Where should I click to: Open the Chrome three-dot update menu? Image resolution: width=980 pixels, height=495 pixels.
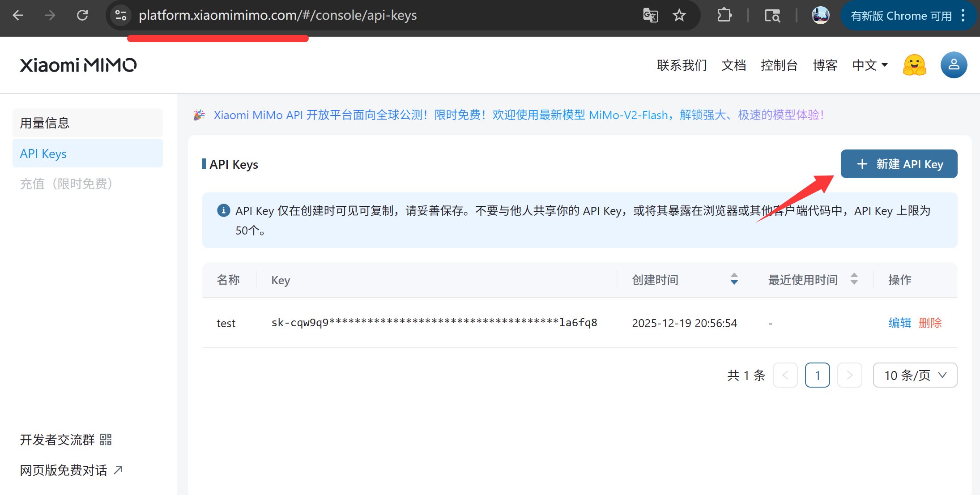click(x=963, y=16)
